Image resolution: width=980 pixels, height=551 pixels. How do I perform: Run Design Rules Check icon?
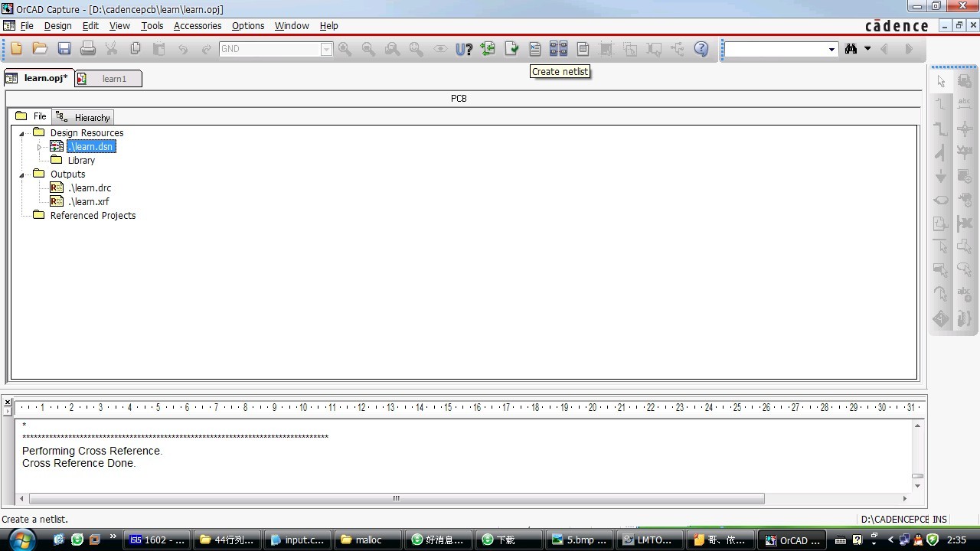tap(511, 49)
